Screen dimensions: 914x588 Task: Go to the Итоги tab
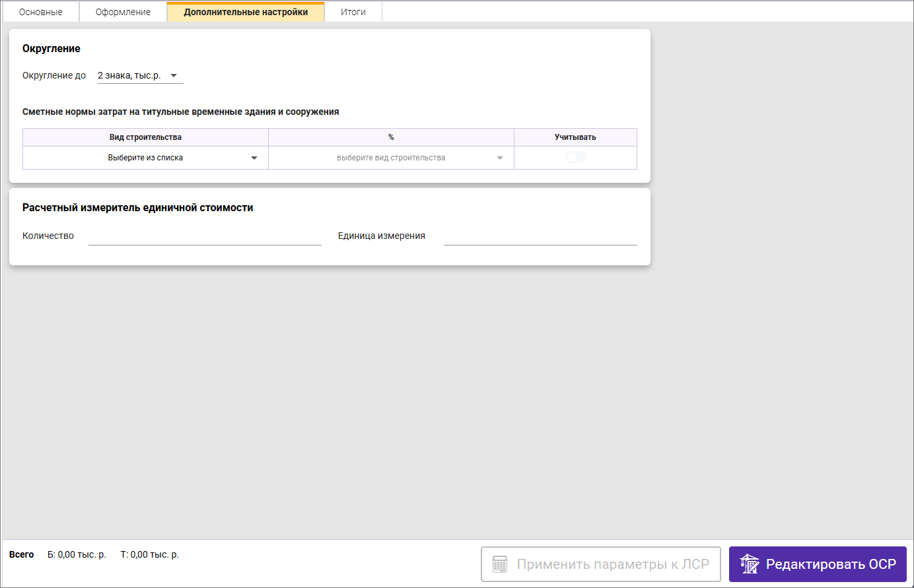coord(353,12)
